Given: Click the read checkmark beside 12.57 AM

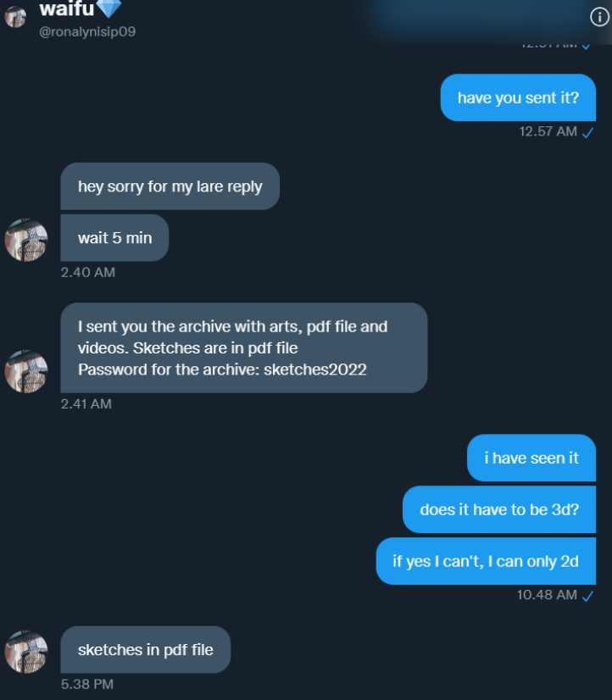Looking at the screenshot, I should (x=588, y=132).
